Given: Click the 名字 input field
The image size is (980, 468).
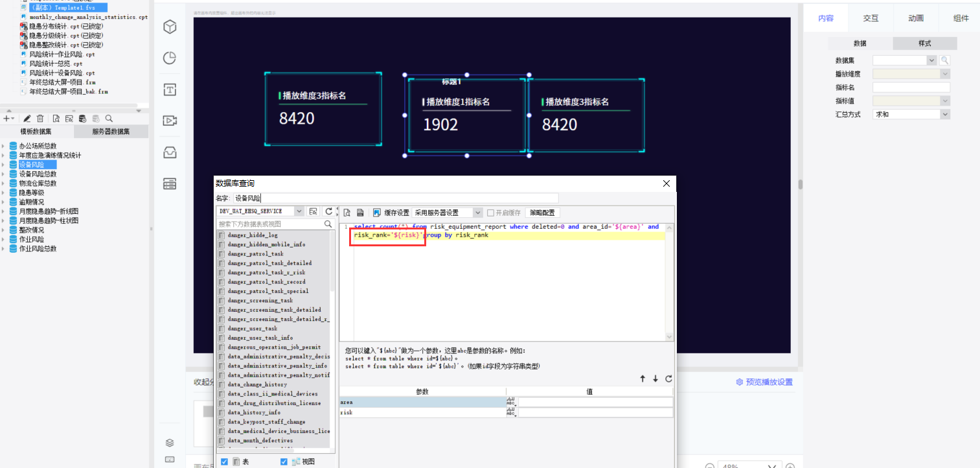Looking at the screenshot, I should (x=395, y=198).
